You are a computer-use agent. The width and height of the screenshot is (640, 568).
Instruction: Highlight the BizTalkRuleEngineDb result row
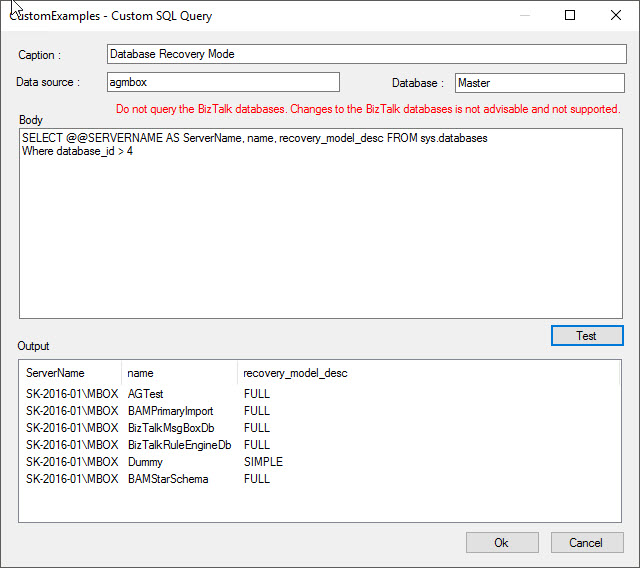(x=179, y=445)
